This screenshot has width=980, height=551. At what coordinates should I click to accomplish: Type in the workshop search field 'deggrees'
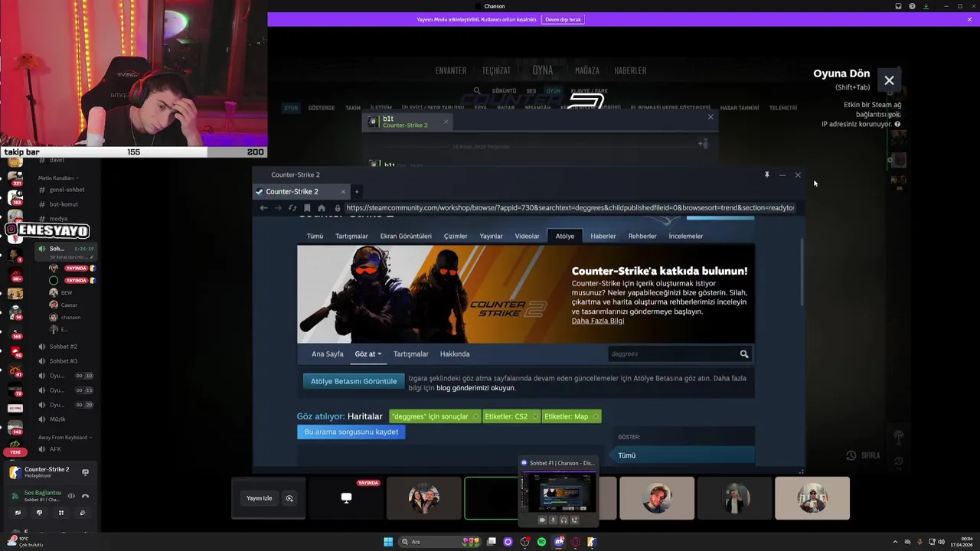coord(672,354)
